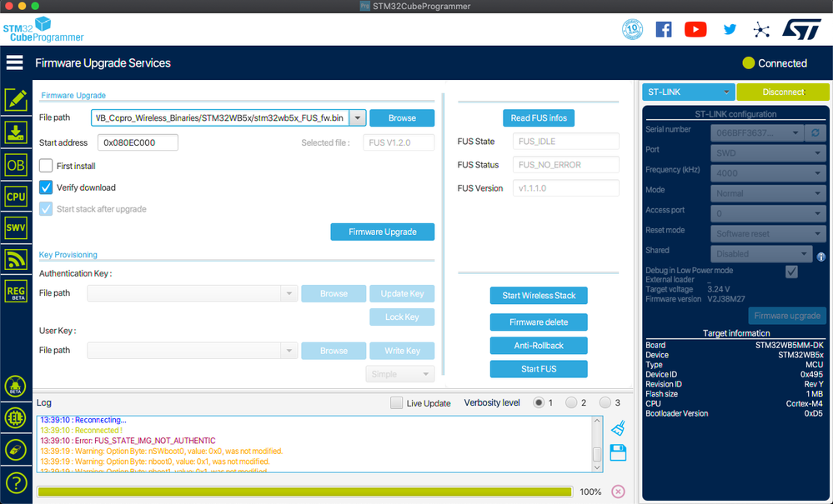This screenshot has width=833, height=504.
Task: Expand the firmware file path dropdown
Action: click(x=358, y=117)
